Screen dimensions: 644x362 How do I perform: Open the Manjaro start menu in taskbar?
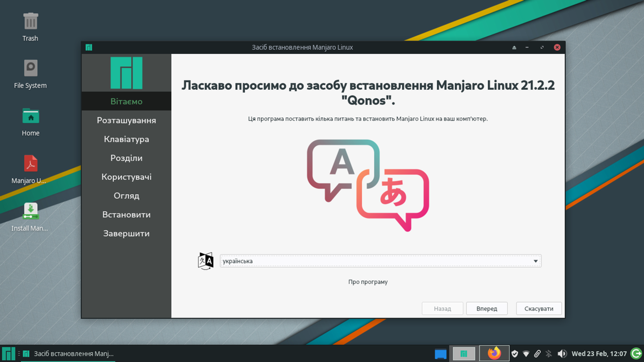click(x=8, y=354)
